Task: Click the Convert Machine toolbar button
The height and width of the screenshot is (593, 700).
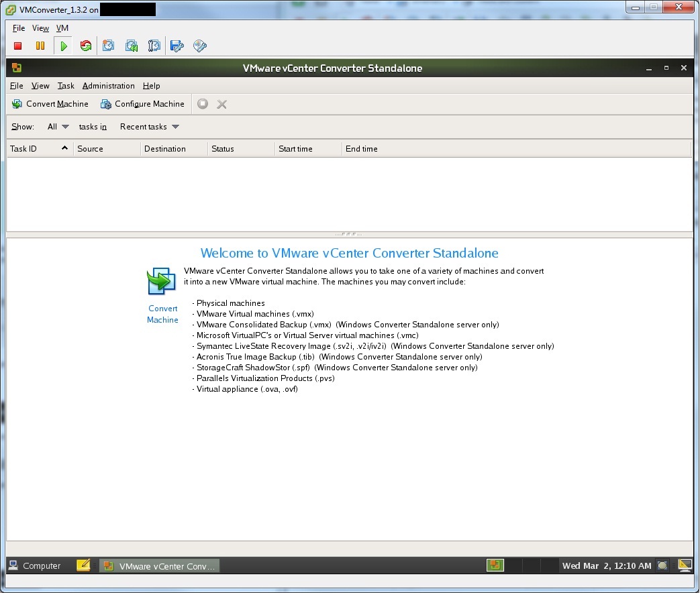Action: coord(50,104)
